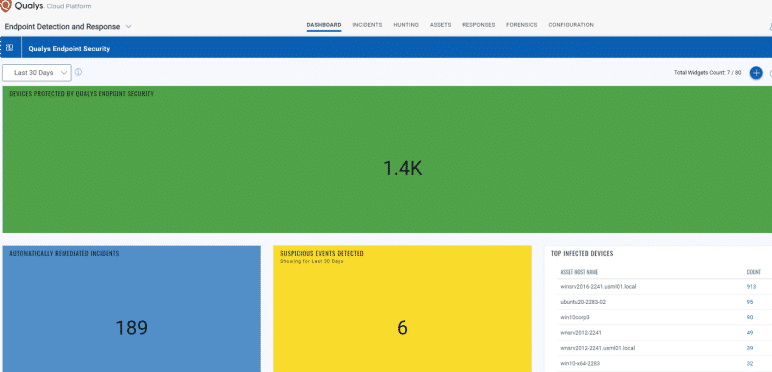
Task: Open the dashboard list icon in blue bar
Action: (9, 48)
